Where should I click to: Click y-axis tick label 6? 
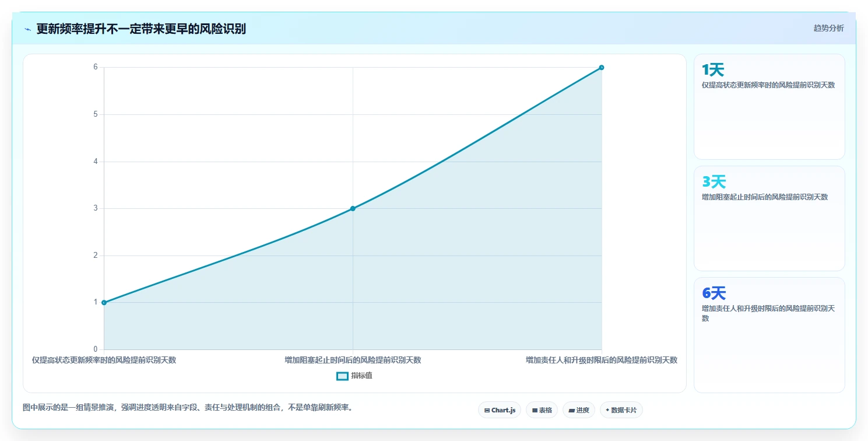click(x=95, y=67)
